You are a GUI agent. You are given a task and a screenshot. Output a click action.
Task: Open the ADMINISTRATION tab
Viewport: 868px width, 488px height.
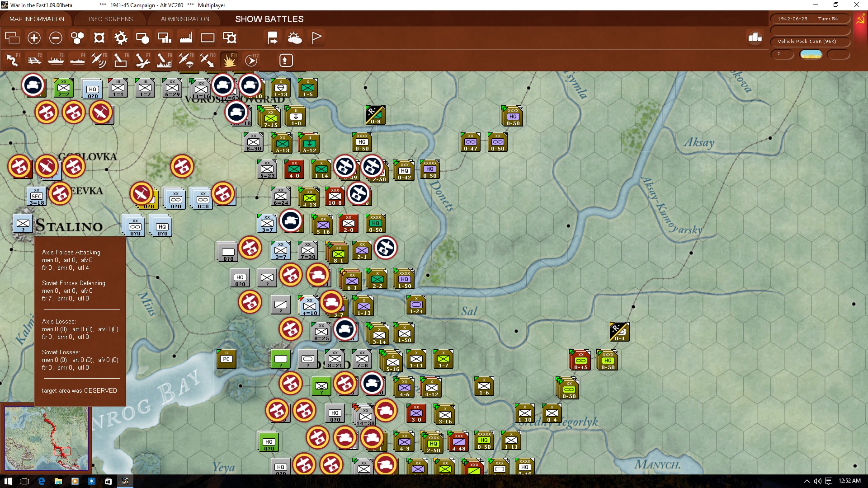[x=185, y=19]
